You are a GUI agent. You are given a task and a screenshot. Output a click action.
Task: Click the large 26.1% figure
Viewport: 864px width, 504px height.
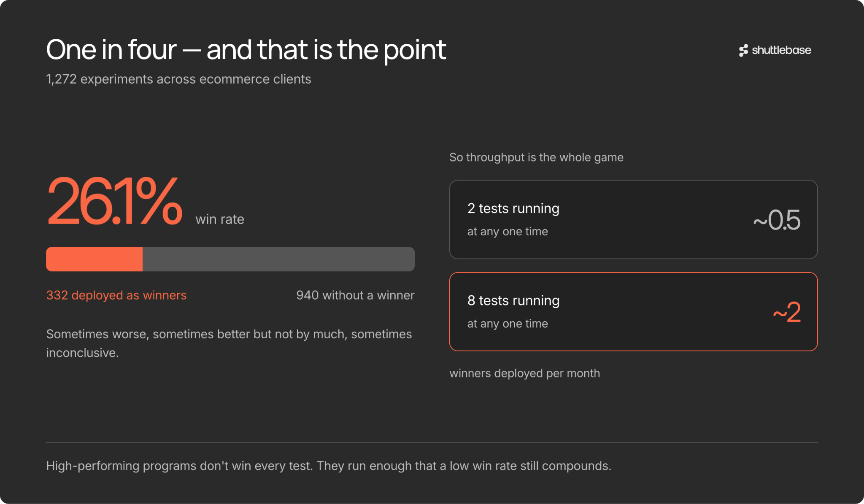[115, 201]
